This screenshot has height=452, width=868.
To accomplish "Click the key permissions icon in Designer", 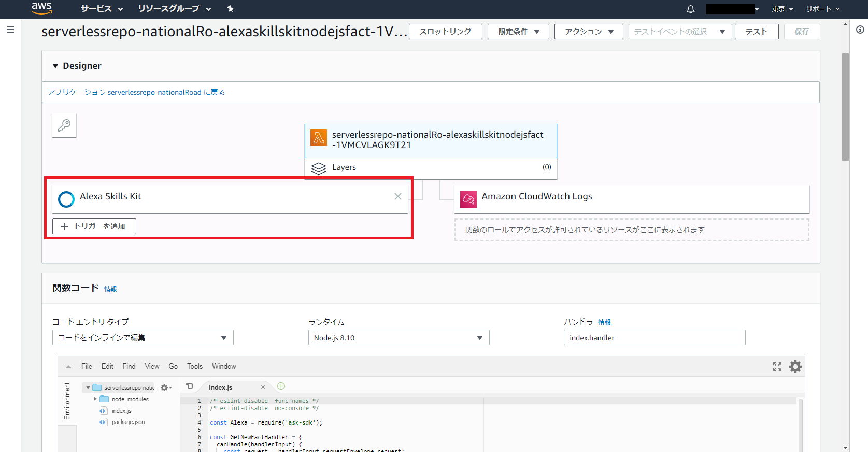I will point(64,125).
